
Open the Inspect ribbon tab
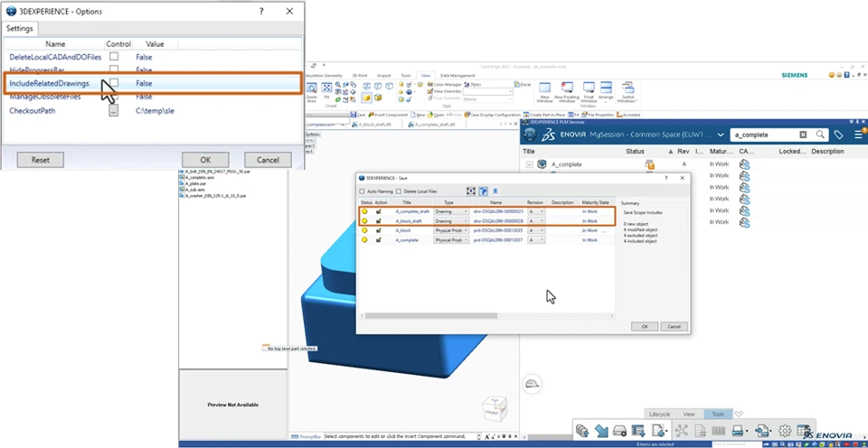pos(383,75)
